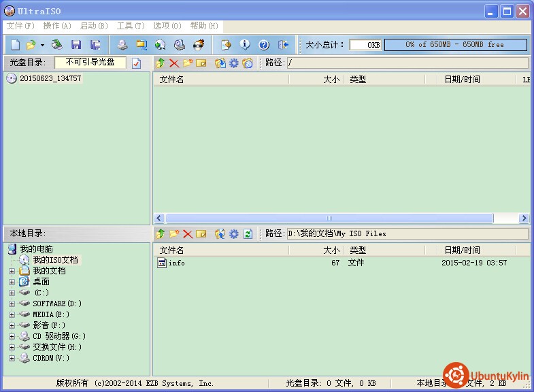The height and width of the screenshot is (392, 534).
Task: Click Add-to-image icon in local pane toolbar
Action: pos(220,234)
